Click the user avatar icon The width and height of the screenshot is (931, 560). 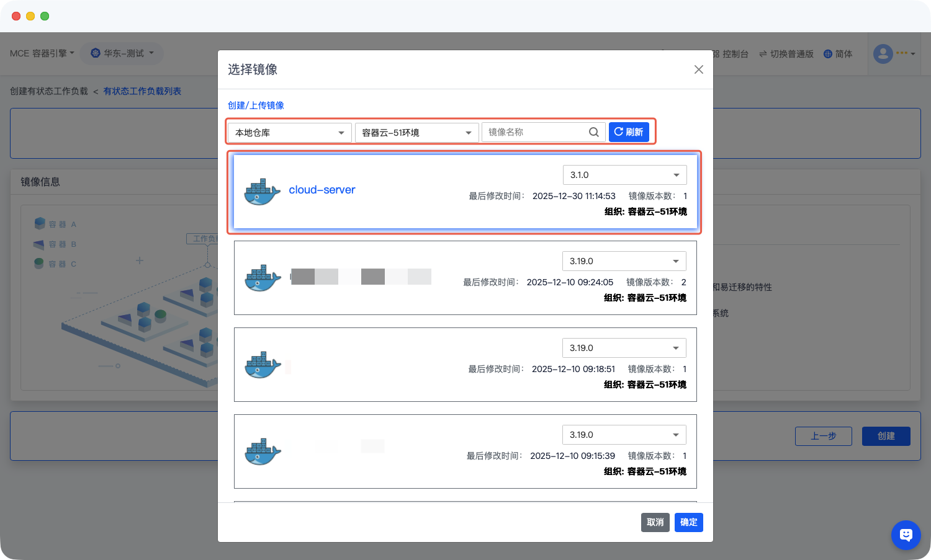pos(883,54)
